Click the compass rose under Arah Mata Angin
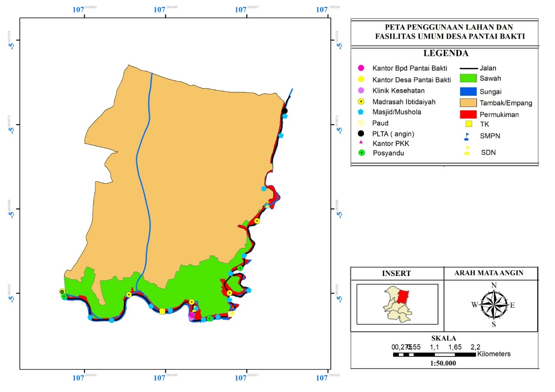This screenshot has width=555, height=392. click(493, 305)
